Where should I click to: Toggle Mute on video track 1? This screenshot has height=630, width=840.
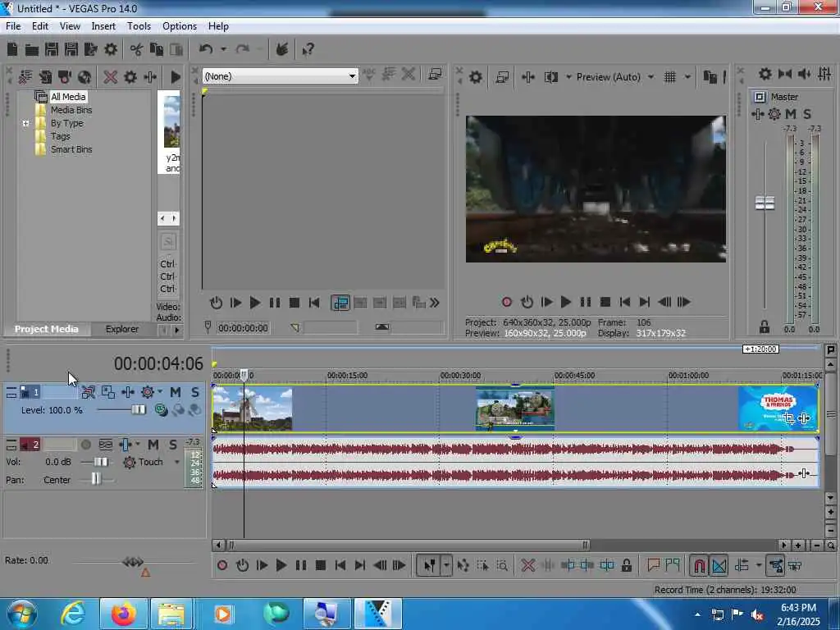pos(176,393)
